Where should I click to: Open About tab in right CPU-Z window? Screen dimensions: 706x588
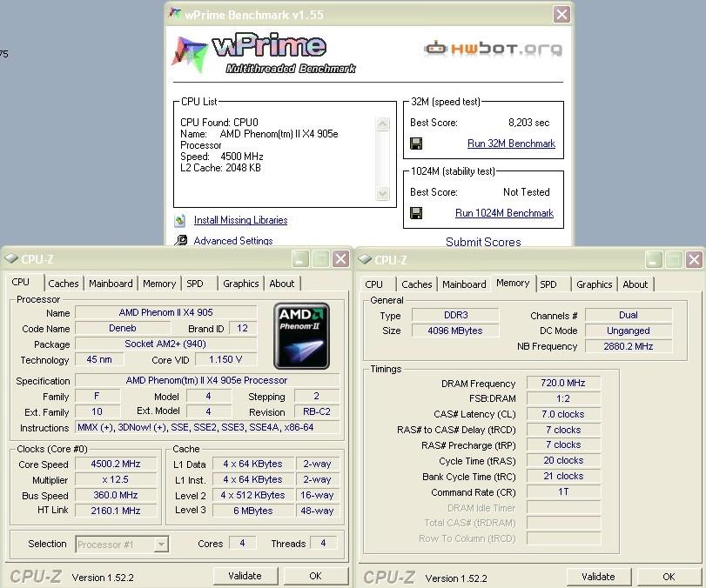click(635, 284)
